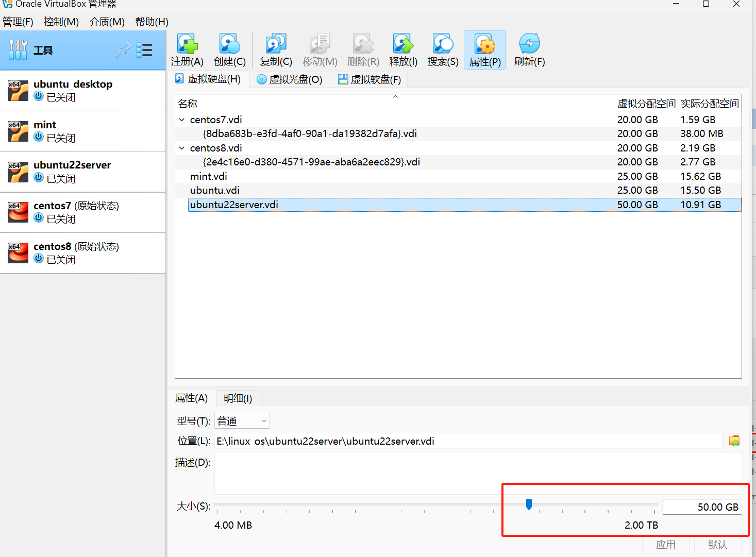756x557 pixels.
Task: Open the 介质(M) menu
Action: coord(107,22)
